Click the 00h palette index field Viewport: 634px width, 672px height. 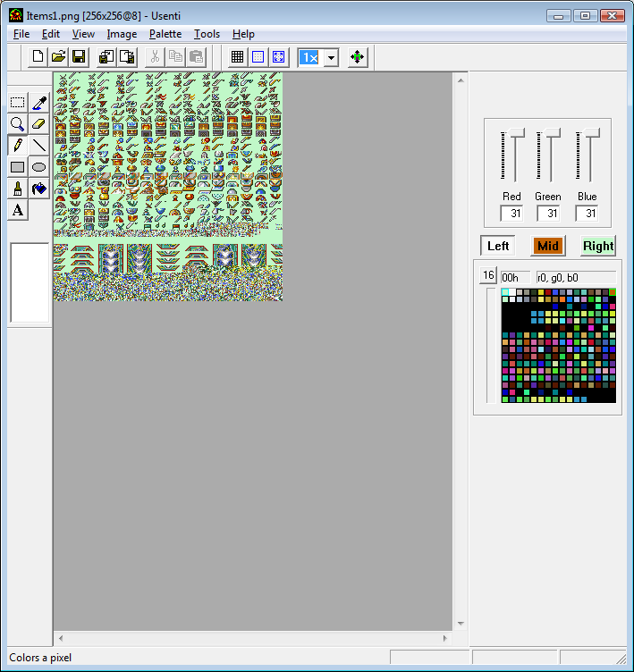point(516,278)
